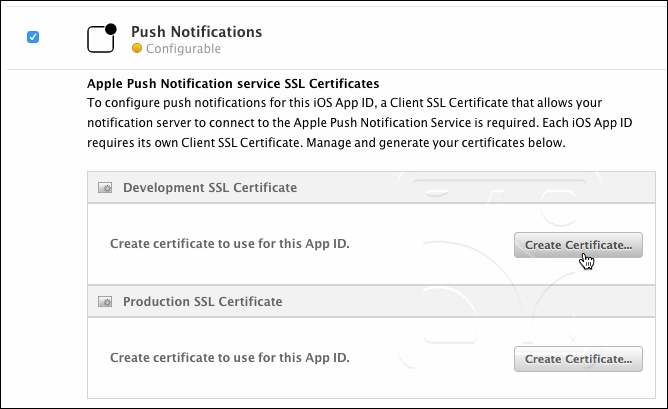Click Development section's 'Create certificate to use' text
The width and height of the screenshot is (668, 409).
pyautogui.click(x=230, y=244)
